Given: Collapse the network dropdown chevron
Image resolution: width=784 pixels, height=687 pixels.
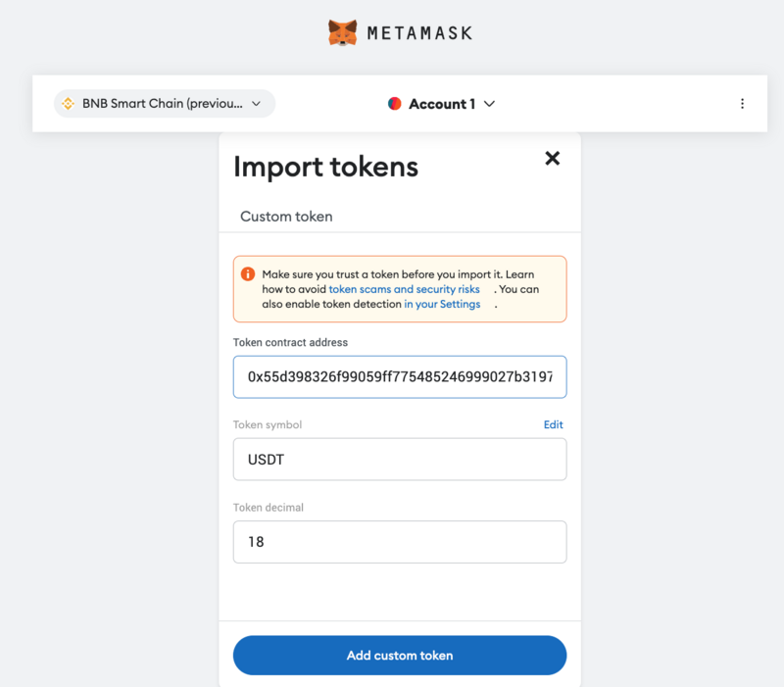Looking at the screenshot, I should coord(256,103).
